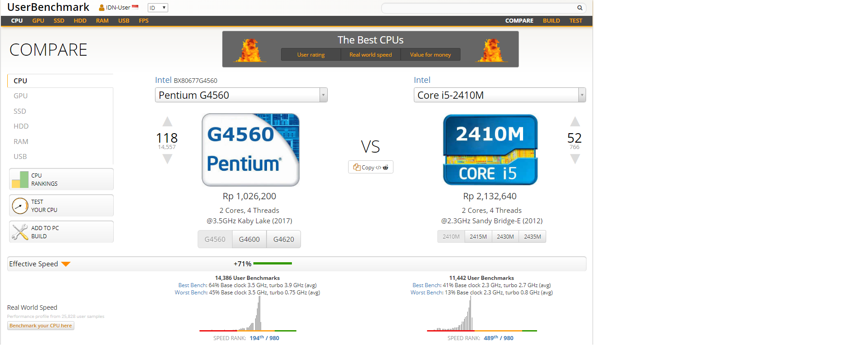868x346 pixels.
Task: Open the GPU tab in top nav
Action: click(38, 21)
